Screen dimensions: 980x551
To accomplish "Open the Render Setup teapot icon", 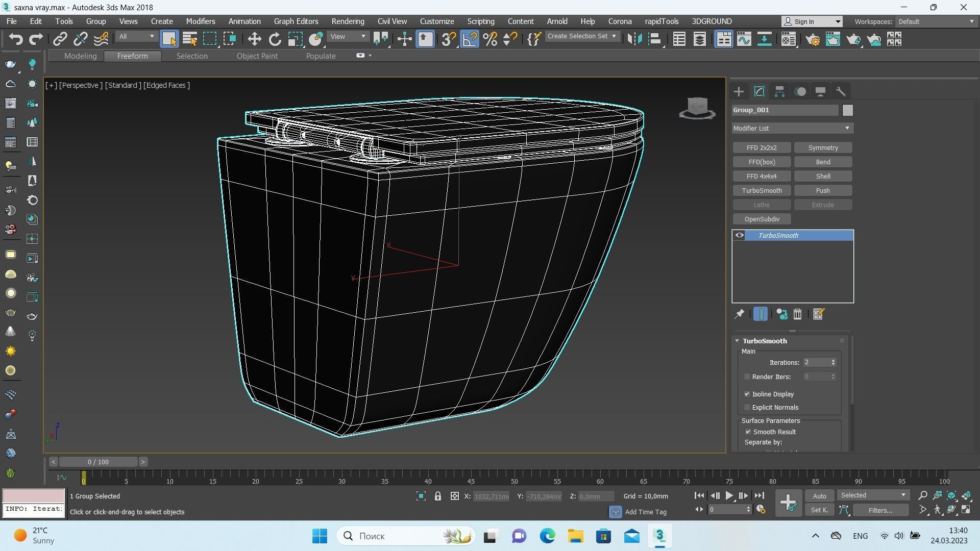I will tap(813, 39).
